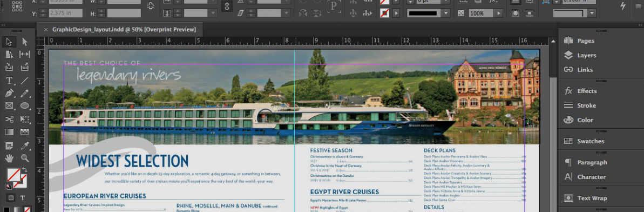Viewport: 644px width, 212px height.
Task: Reset to default fill and stroke
Action: point(9,186)
